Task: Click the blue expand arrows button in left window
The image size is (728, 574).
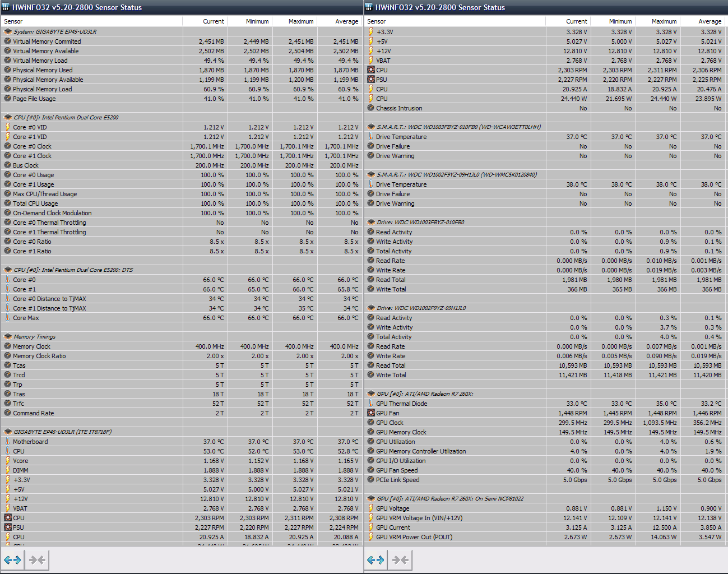Action: [x=12, y=560]
